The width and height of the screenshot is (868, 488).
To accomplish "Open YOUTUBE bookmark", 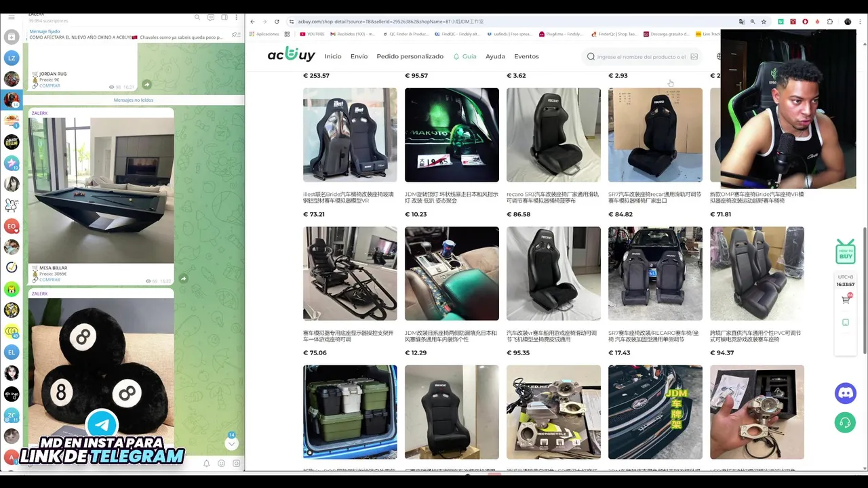I will [312, 34].
